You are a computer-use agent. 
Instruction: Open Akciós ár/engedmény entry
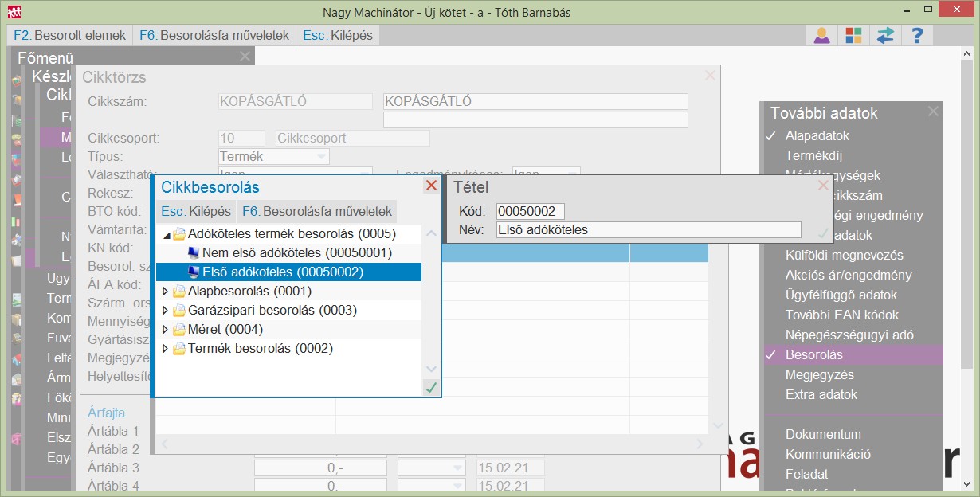click(x=849, y=276)
